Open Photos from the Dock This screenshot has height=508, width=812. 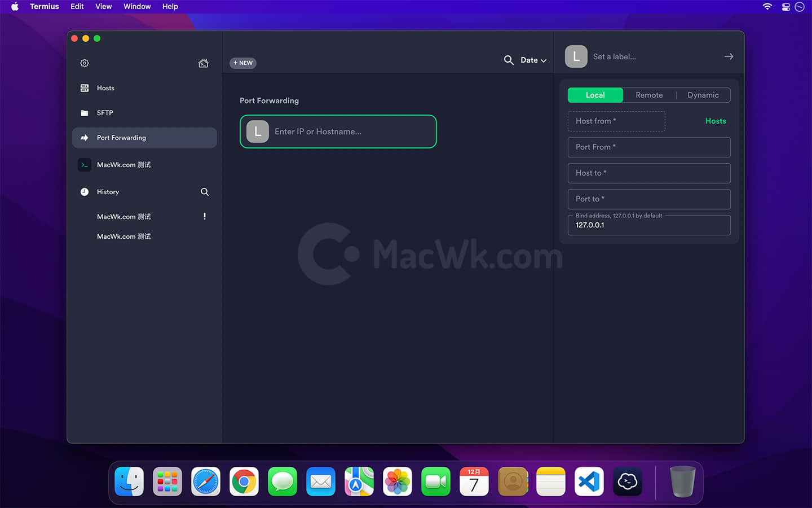tap(398, 481)
